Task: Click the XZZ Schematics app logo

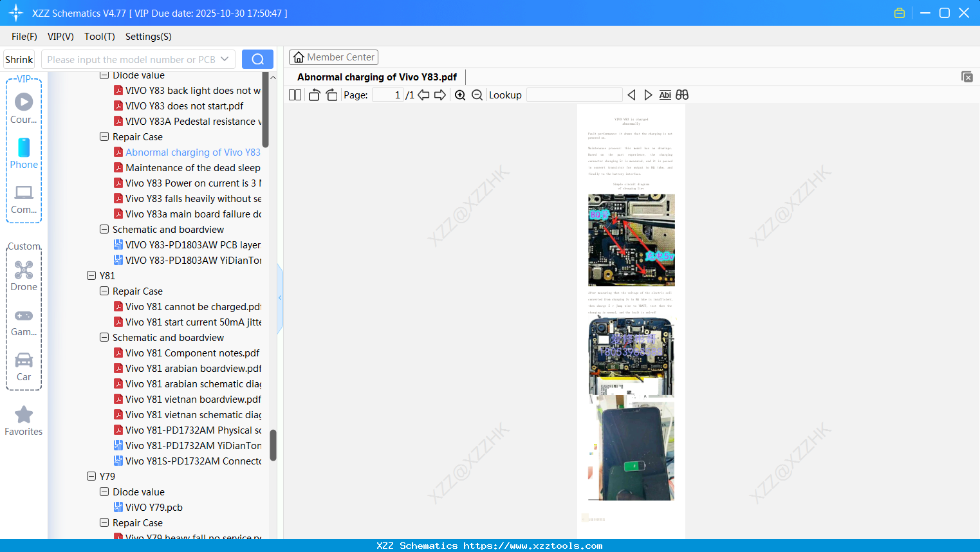Action: pos(16,13)
